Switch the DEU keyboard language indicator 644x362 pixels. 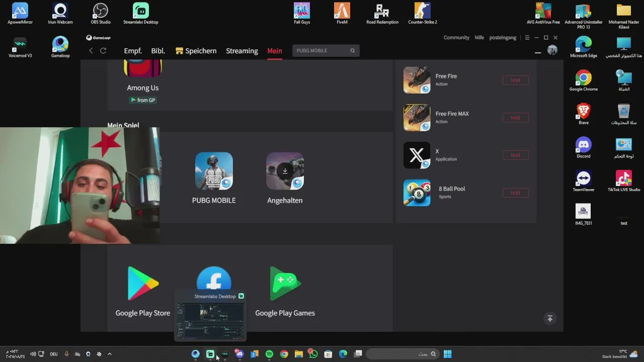point(54,354)
